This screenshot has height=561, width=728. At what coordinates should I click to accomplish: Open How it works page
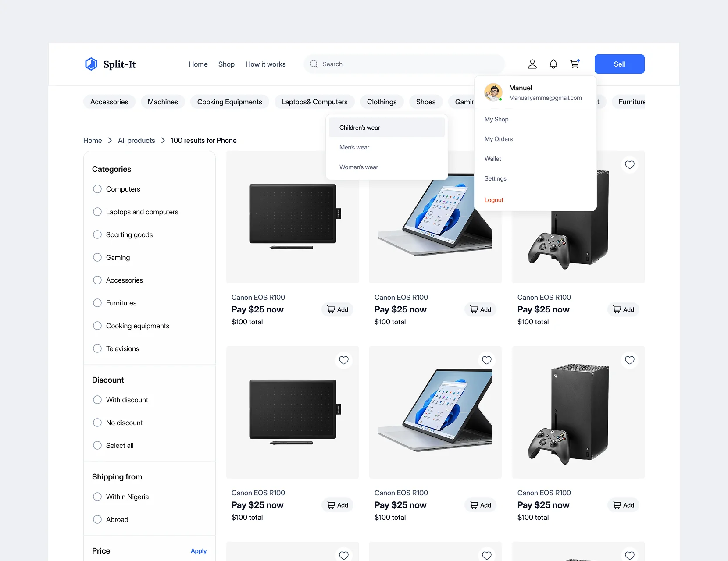(265, 64)
